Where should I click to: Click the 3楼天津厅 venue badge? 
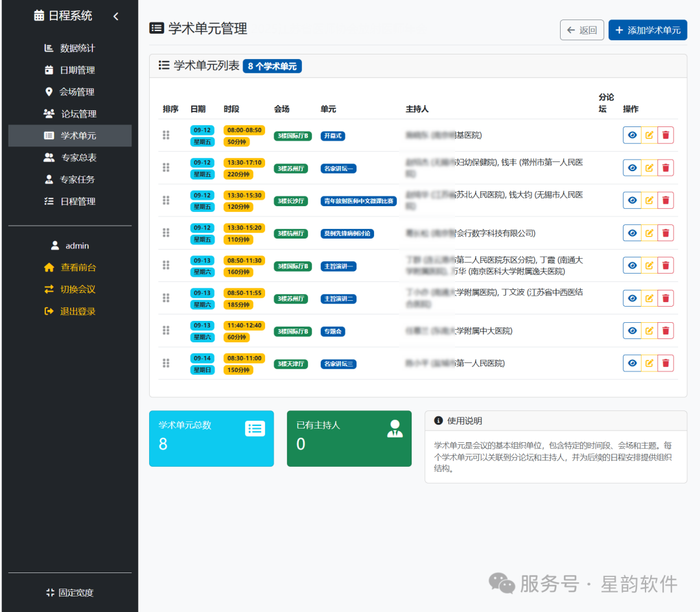(x=290, y=364)
